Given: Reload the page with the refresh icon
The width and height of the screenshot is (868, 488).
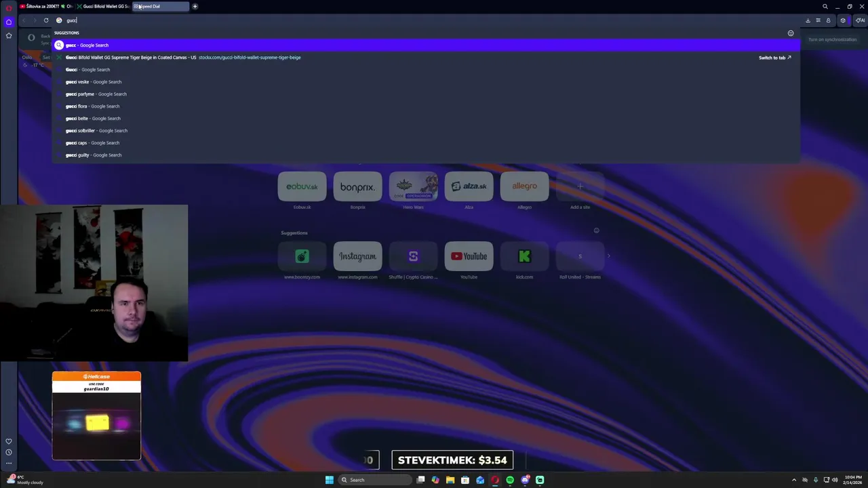Looking at the screenshot, I should (x=46, y=20).
